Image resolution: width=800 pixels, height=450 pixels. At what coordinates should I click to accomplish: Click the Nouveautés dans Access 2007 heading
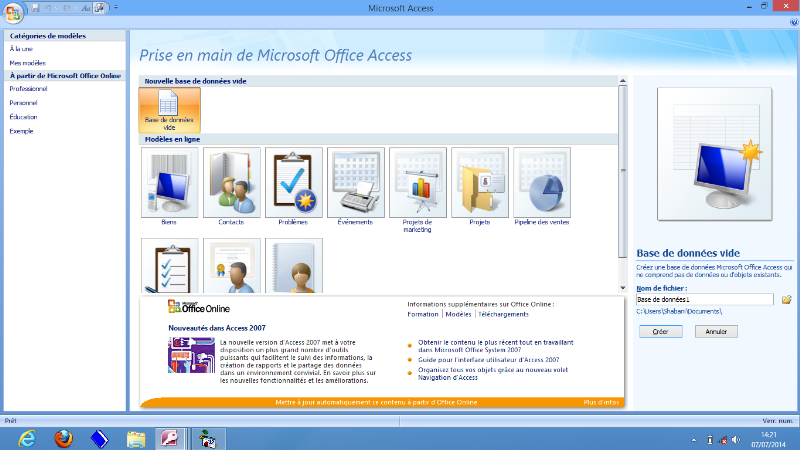pos(217,328)
